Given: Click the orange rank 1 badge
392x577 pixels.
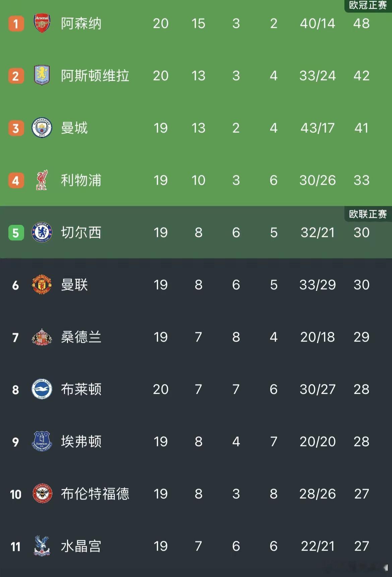Looking at the screenshot, I should [x=16, y=24].
